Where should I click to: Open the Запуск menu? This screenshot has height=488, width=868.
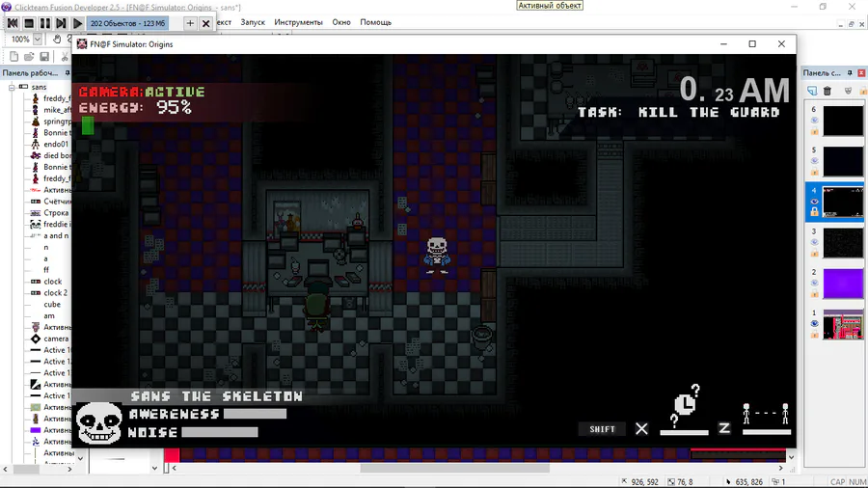tap(253, 22)
